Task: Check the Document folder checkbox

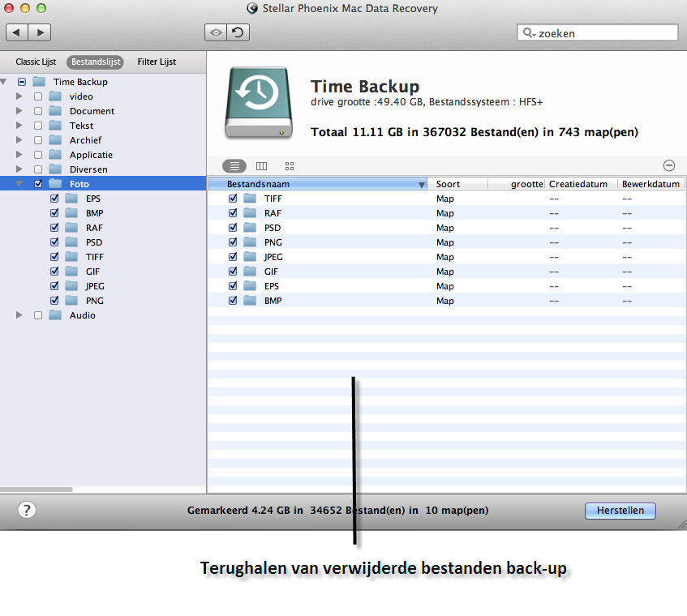Action: point(38,111)
